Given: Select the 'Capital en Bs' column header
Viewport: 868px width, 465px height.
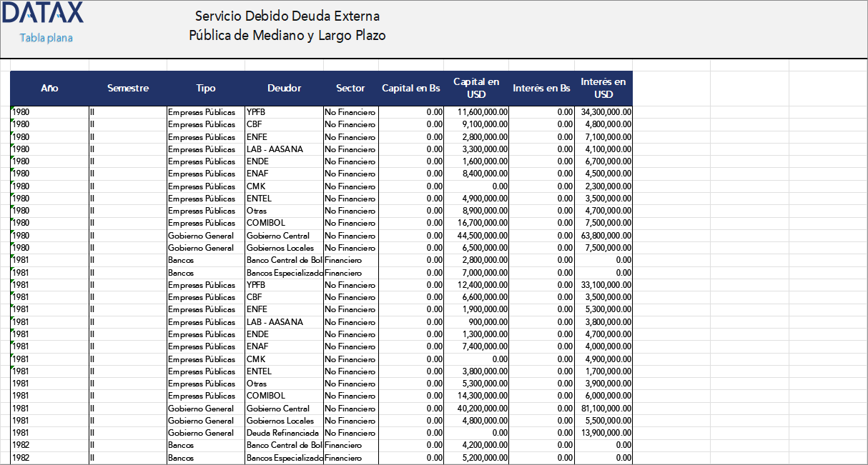Looking at the screenshot, I should (411, 88).
